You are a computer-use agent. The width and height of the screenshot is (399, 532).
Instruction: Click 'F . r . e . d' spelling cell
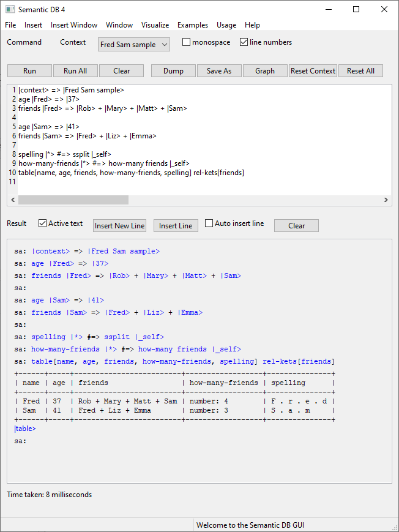pos(299,402)
